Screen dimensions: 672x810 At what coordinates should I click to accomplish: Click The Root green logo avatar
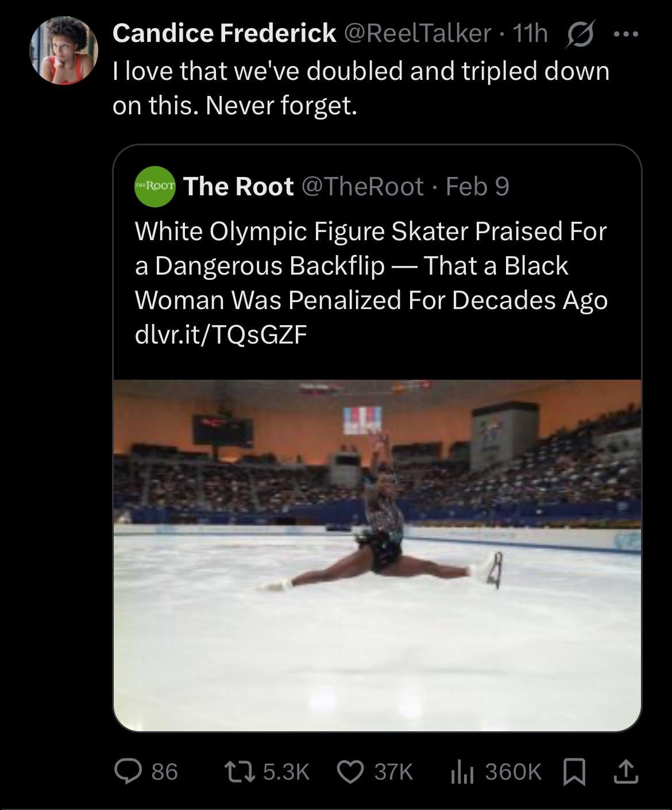point(155,186)
